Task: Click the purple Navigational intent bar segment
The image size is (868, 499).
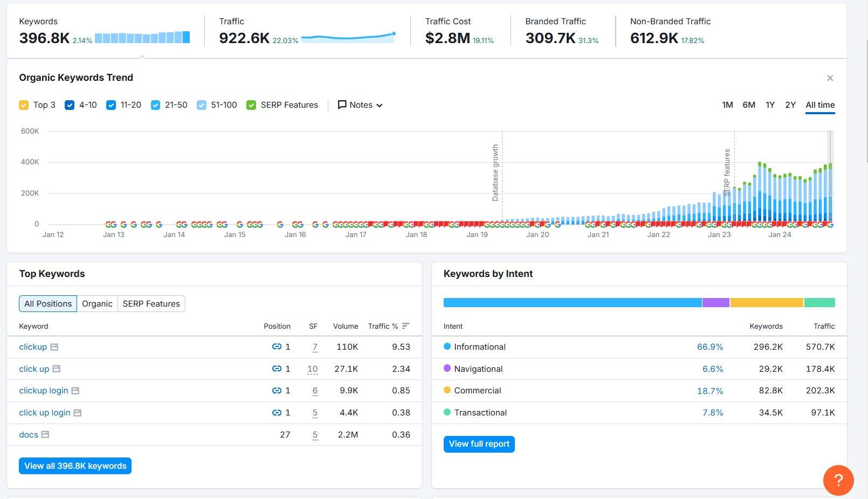Action: (x=716, y=303)
